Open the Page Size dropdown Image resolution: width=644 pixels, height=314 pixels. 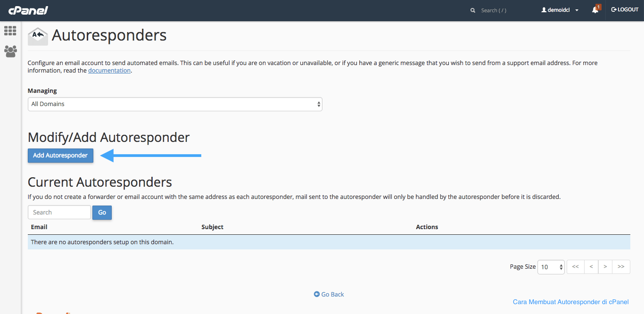[551, 266]
